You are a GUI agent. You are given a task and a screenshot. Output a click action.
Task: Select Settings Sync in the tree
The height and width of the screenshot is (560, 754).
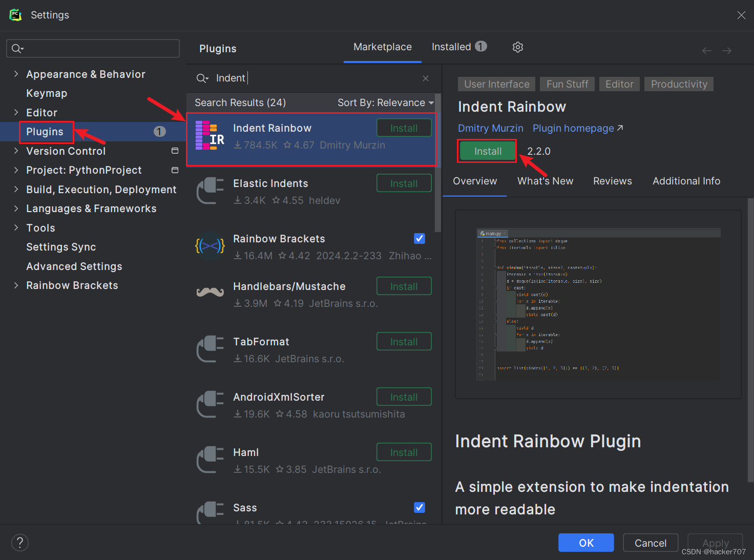click(x=61, y=247)
